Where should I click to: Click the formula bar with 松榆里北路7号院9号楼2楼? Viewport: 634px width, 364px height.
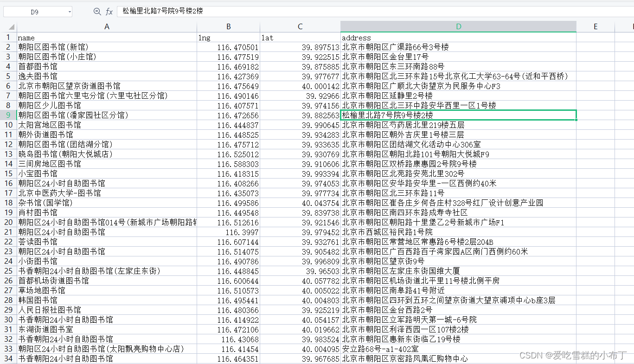click(375, 12)
